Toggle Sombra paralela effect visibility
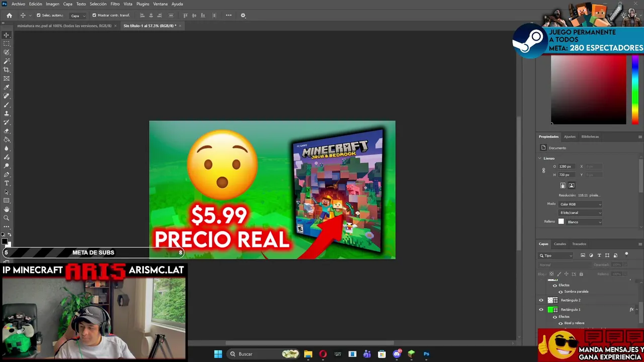The width and height of the screenshot is (644, 362). pos(560,292)
